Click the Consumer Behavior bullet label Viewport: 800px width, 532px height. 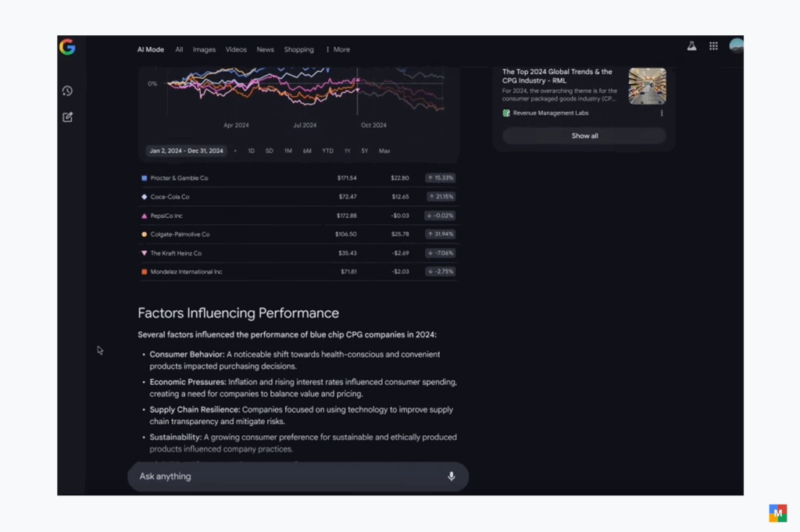click(x=187, y=355)
